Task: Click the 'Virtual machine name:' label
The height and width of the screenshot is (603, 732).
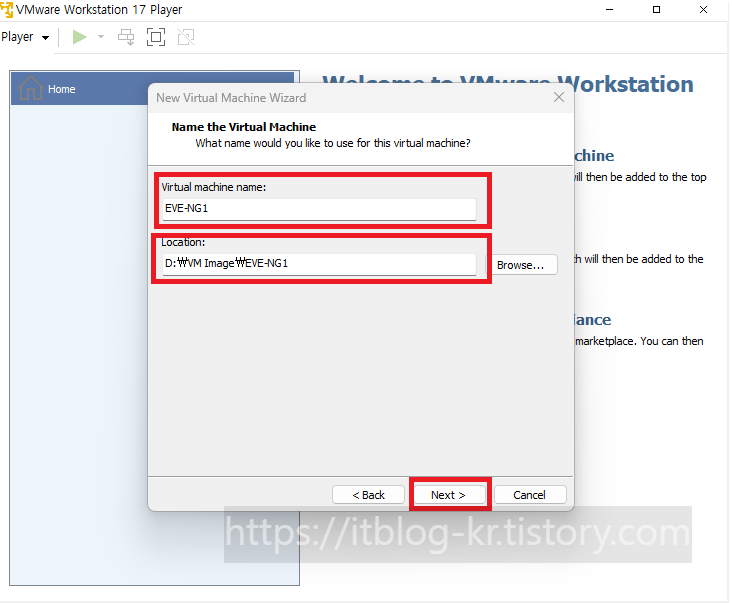Action: (214, 187)
